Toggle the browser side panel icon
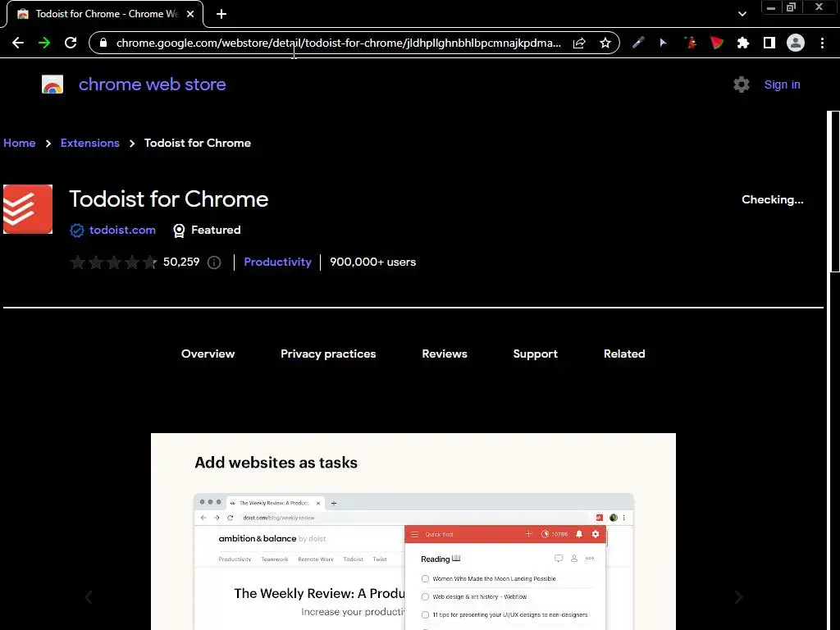The width and height of the screenshot is (840, 630). click(769, 43)
